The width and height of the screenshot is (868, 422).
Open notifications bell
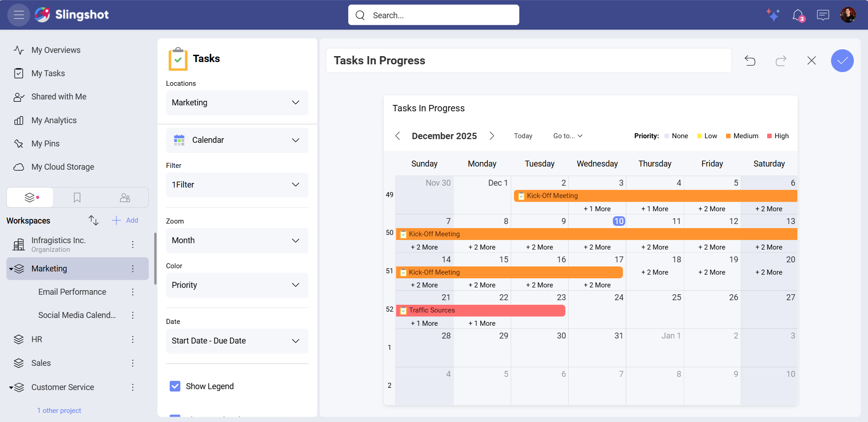(799, 15)
